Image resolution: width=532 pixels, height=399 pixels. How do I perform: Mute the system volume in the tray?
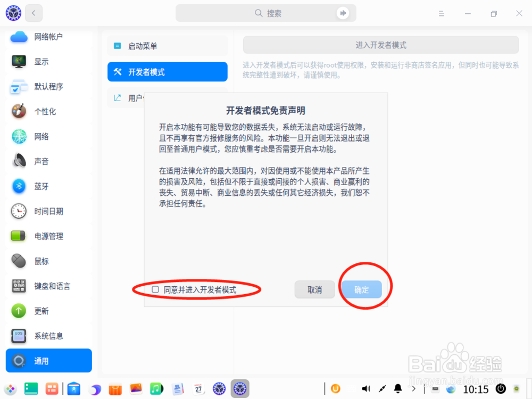(365, 388)
